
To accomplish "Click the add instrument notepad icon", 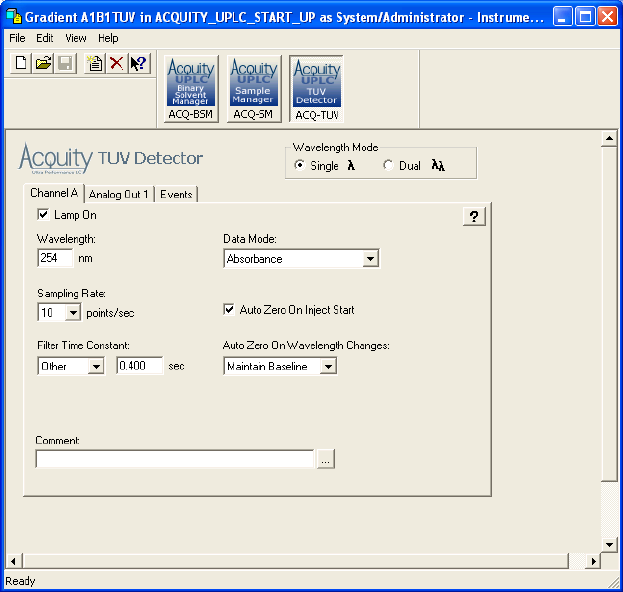I will click(x=95, y=63).
